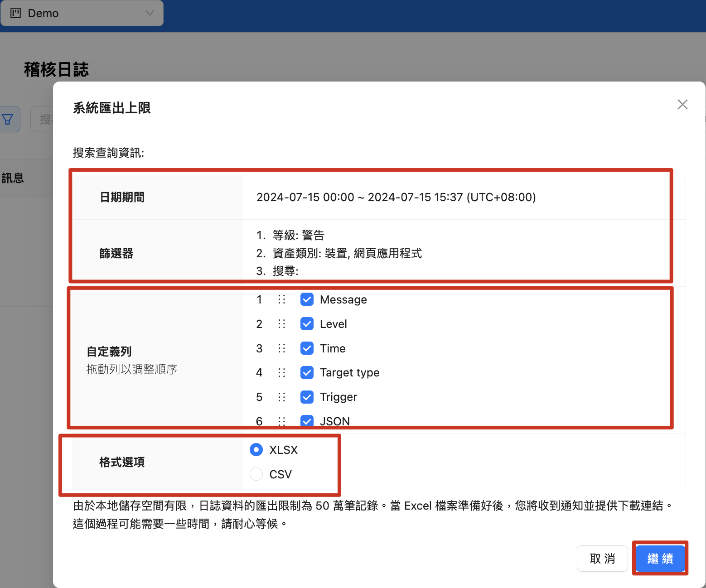Close the export limit dialog
Viewport: 706px width, 588px height.
pyautogui.click(x=682, y=105)
